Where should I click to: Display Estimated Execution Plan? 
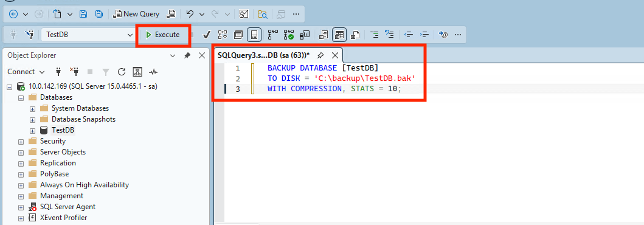click(x=223, y=35)
